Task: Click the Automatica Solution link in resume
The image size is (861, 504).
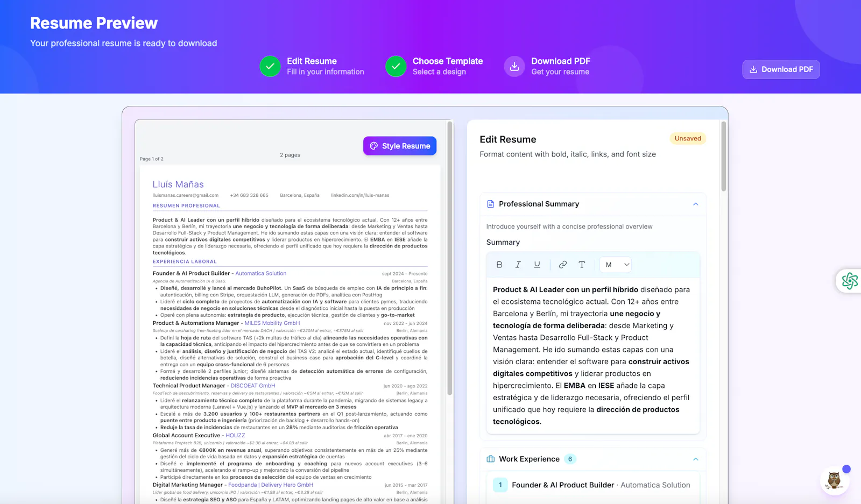Action: click(261, 273)
